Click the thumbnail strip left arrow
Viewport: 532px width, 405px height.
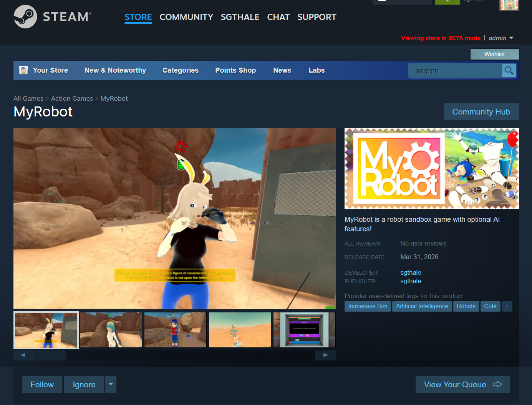(23, 355)
